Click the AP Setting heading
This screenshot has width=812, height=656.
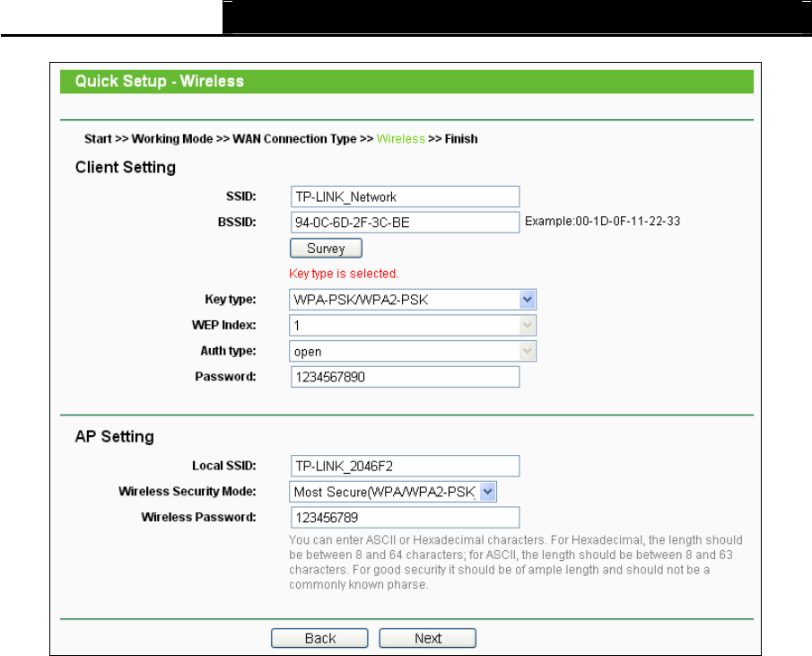[115, 436]
